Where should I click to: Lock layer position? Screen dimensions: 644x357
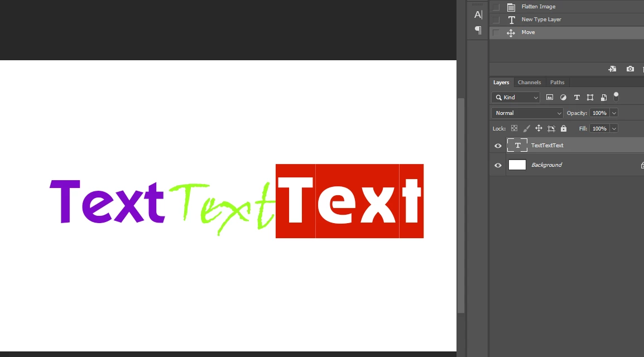click(x=539, y=128)
